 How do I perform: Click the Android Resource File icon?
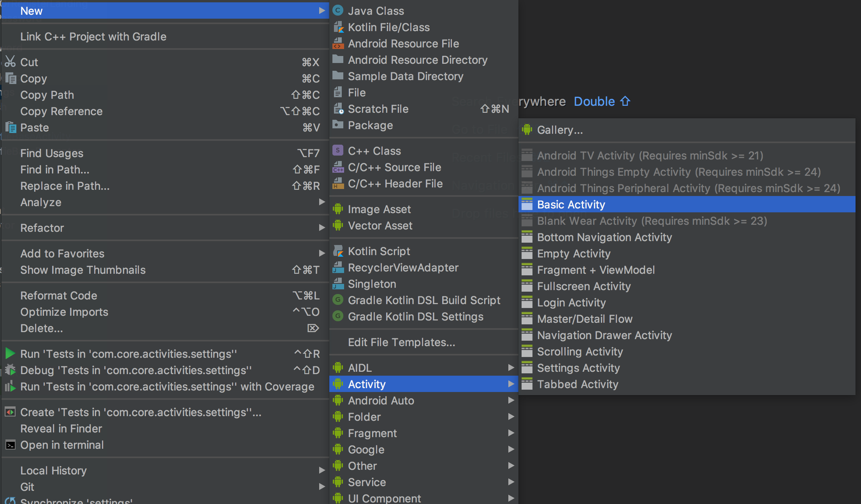coord(338,43)
